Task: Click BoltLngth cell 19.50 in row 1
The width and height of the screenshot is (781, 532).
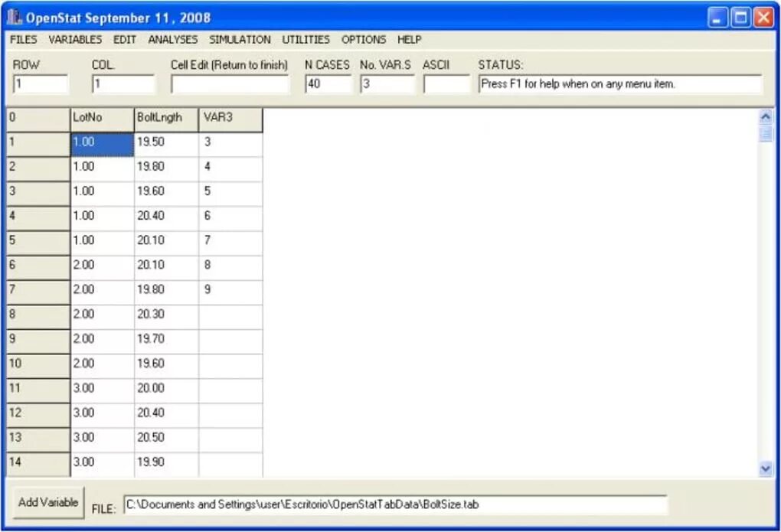Action: (166, 145)
